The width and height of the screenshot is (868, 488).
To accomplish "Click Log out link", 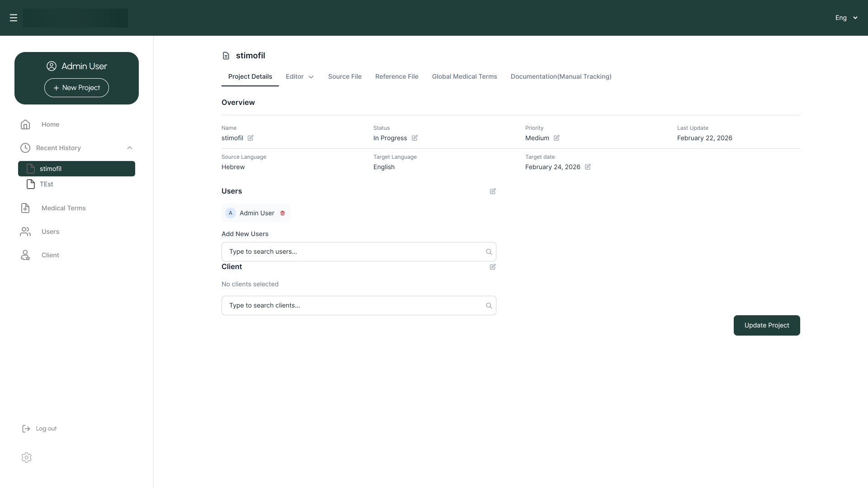I will [46, 429].
